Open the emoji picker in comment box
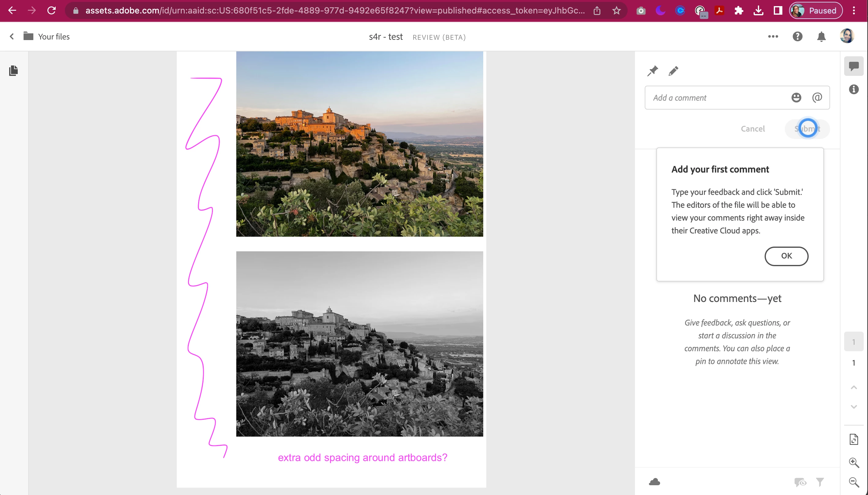Screen dimensions: 868x495 point(796,98)
